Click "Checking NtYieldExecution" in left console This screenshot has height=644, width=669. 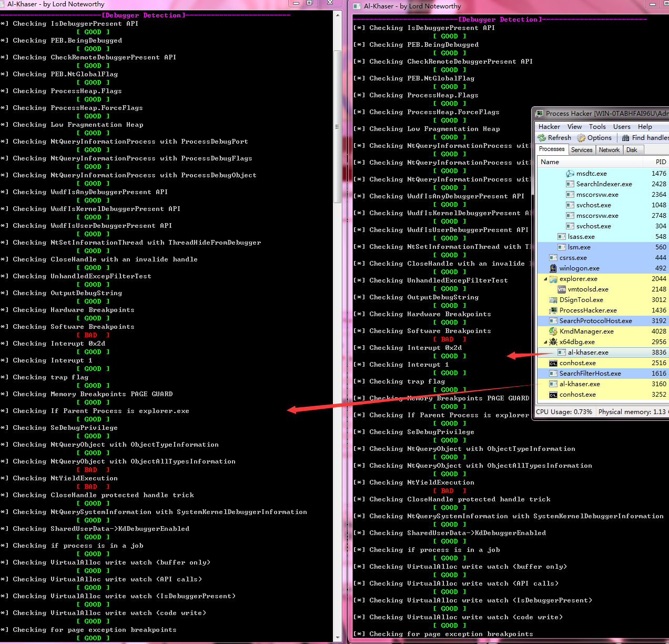[65, 478]
